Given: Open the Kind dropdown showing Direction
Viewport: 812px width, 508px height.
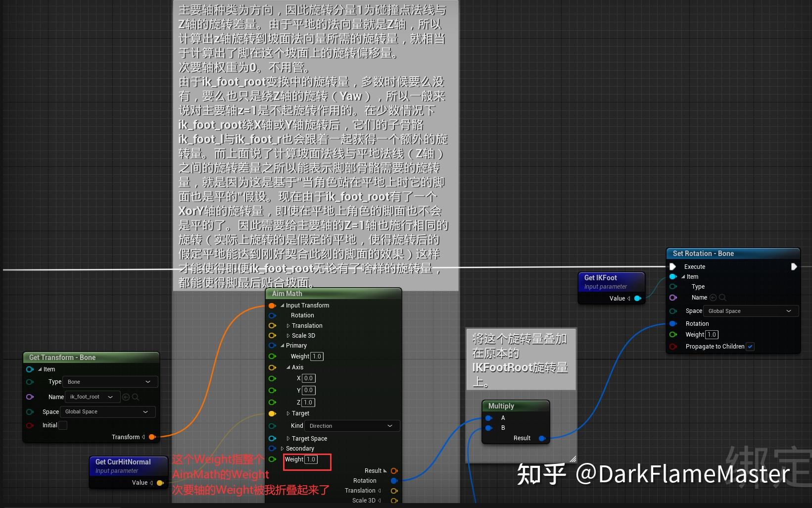Looking at the screenshot, I should coord(351,426).
